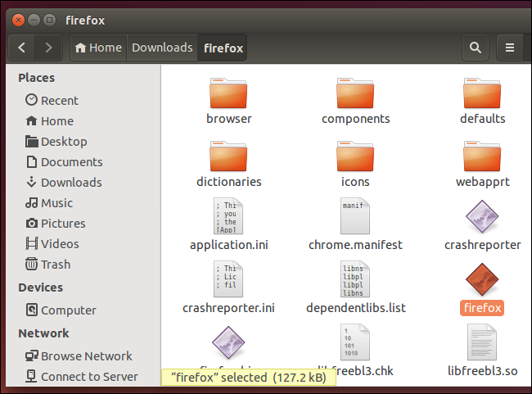Click the firefox path bar segment
Screen dimensions: 532x394
pyautogui.click(x=223, y=48)
